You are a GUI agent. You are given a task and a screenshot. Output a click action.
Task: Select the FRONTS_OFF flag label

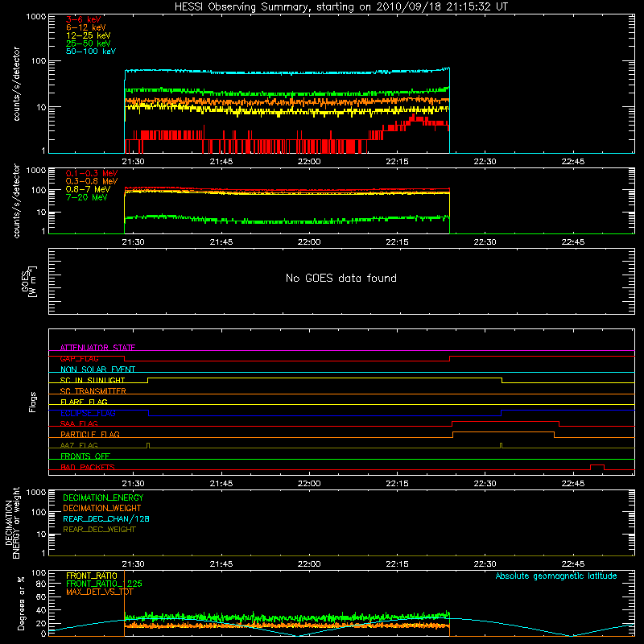(85, 456)
